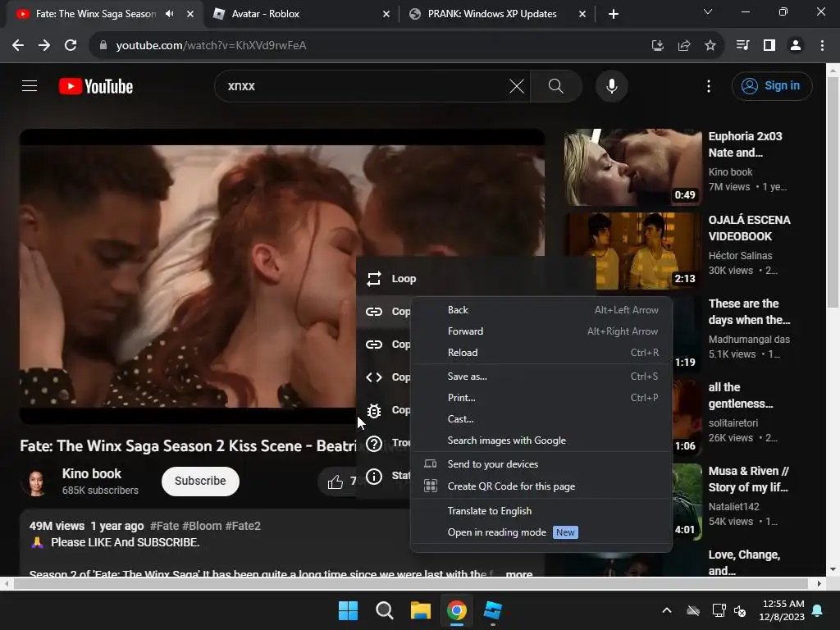Choose Reload from the context menu
The width and height of the screenshot is (840, 630).
coord(541,353)
